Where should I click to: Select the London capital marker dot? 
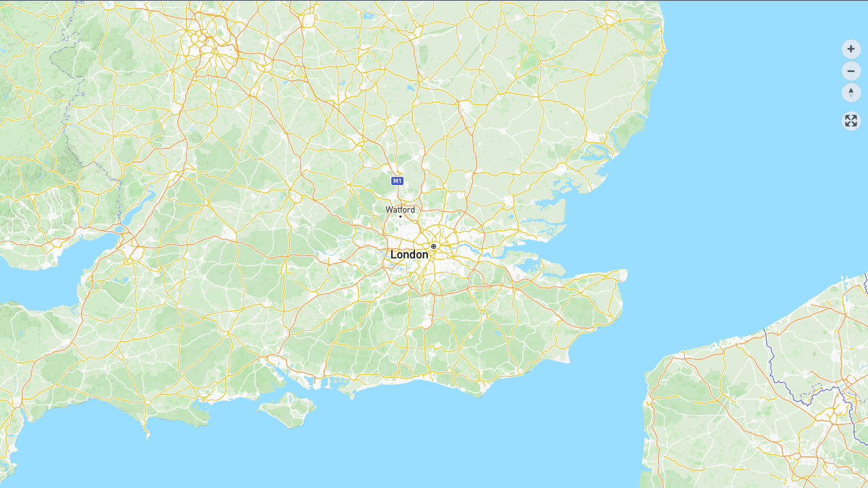[433, 246]
